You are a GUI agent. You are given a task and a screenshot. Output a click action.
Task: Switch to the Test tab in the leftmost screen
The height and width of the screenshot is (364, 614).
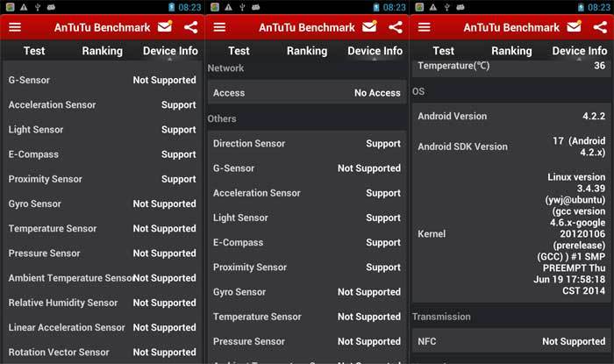[x=34, y=51]
